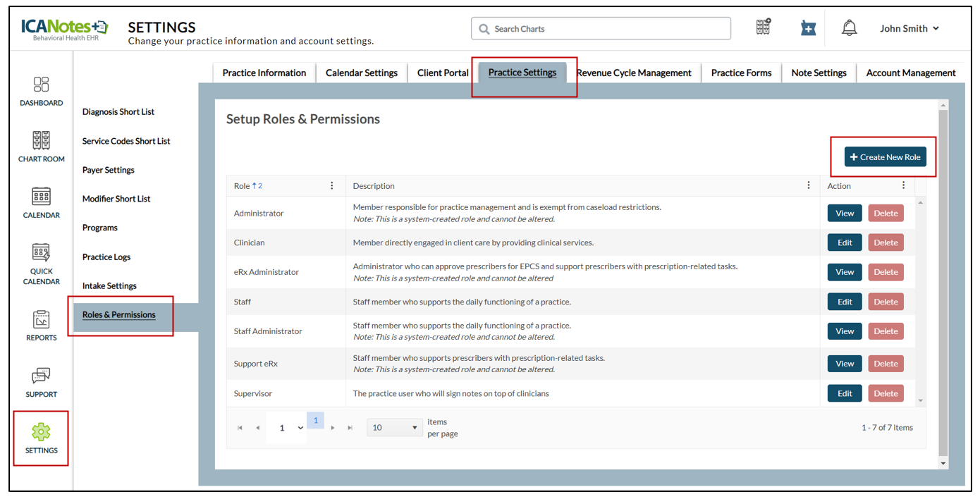Click Create New Role button
The height and width of the screenshot is (499, 980).
click(x=885, y=157)
